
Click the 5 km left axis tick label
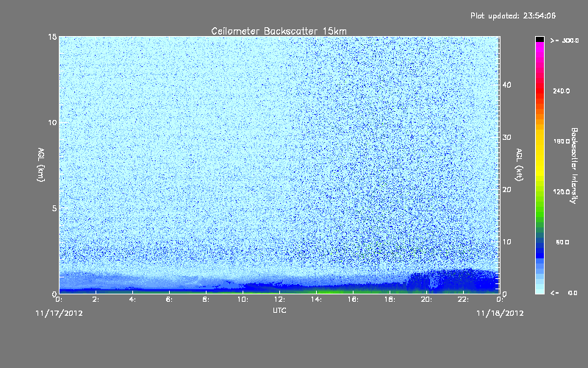[54, 208]
